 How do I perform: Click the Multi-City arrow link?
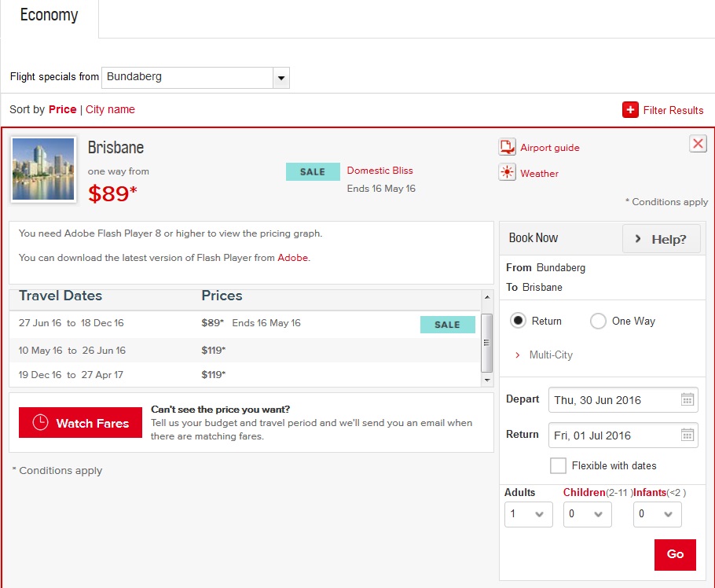tap(517, 355)
